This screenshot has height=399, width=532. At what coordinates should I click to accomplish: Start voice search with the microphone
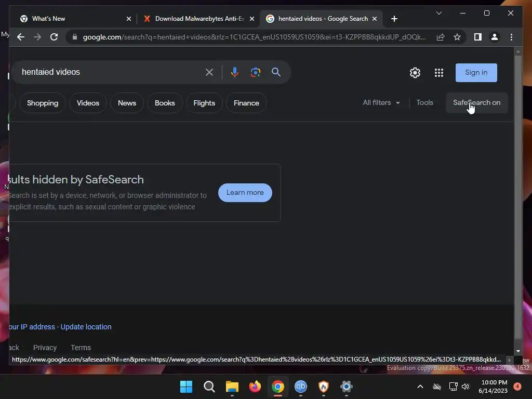pyautogui.click(x=234, y=72)
